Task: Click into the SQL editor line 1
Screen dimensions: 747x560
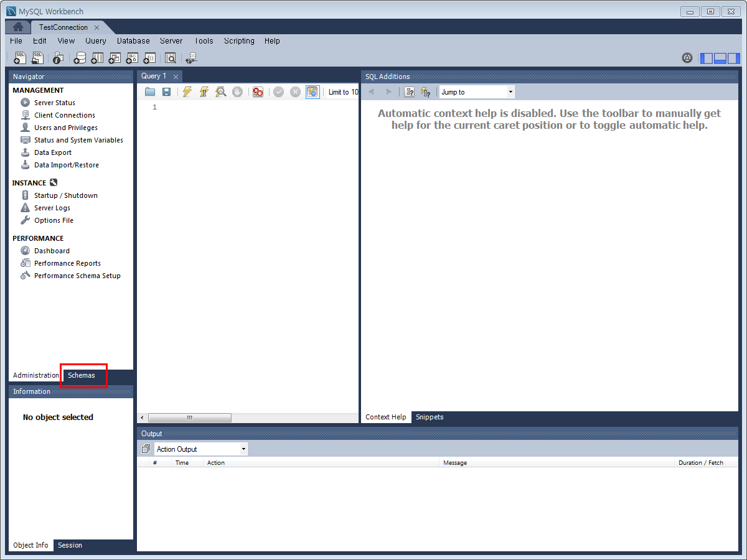Action: (x=259, y=107)
